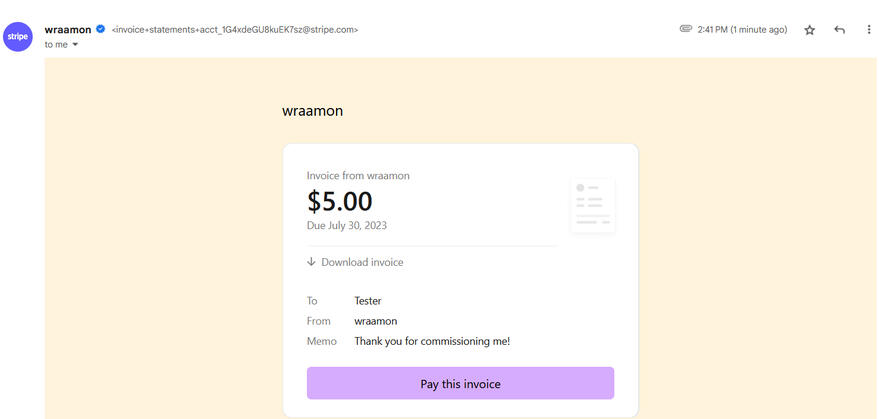Click the recipient name Tester
Viewport: 879px width, 419px height.
coord(368,300)
